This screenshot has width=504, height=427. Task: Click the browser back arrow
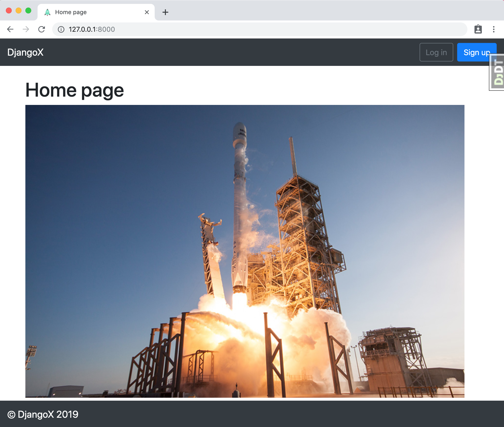click(10, 29)
